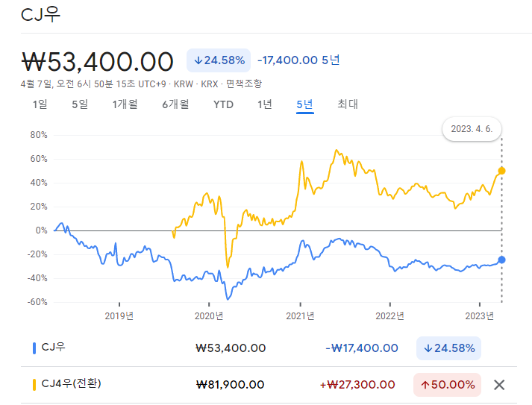Viewport: 532px width, 405px height.
Task: Select the 5년 range tab
Action: click(304, 104)
